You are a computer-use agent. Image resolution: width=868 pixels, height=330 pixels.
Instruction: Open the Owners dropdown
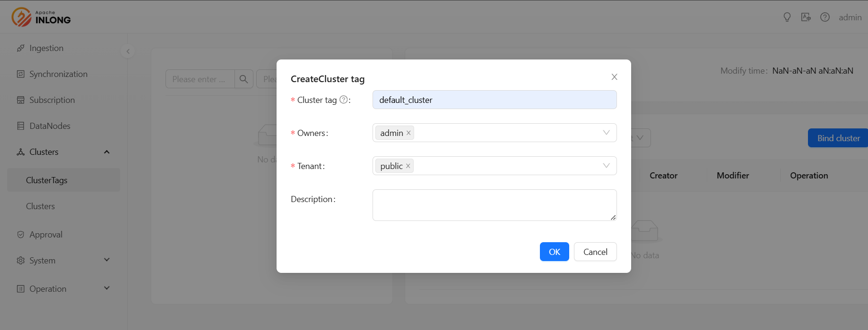[606, 133]
